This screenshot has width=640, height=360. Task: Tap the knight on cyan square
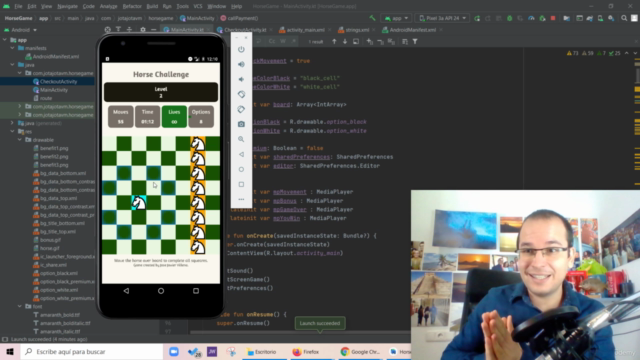pos(139,202)
